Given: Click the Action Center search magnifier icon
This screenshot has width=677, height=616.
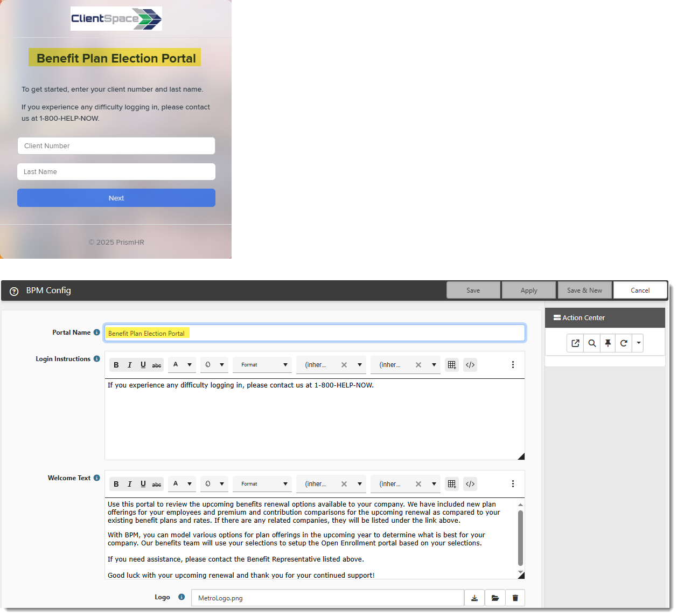Looking at the screenshot, I should [x=592, y=343].
